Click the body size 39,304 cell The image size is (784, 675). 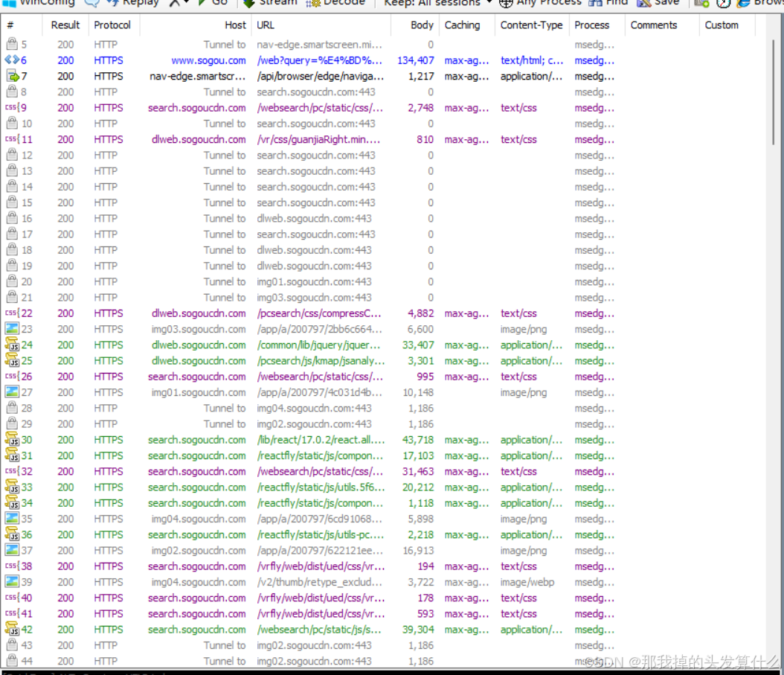click(x=418, y=630)
